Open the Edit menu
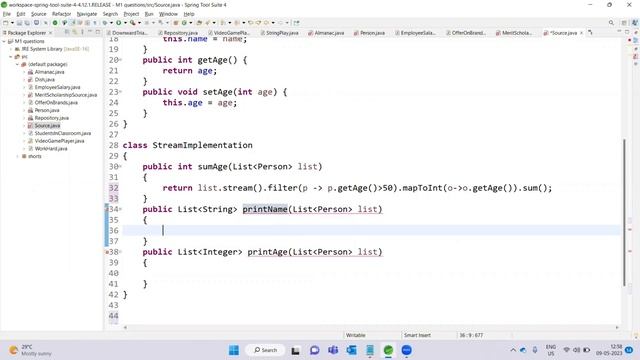The image size is (640, 360). pyautogui.click(x=21, y=14)
